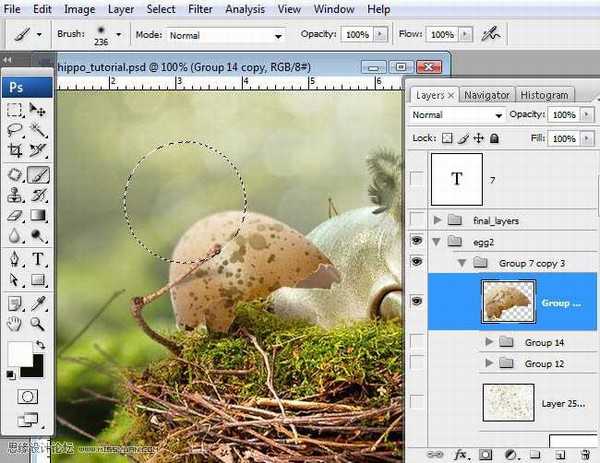The image size is (600, 463).
Task: Select the Lasso tool
Action: click(15, 130)
